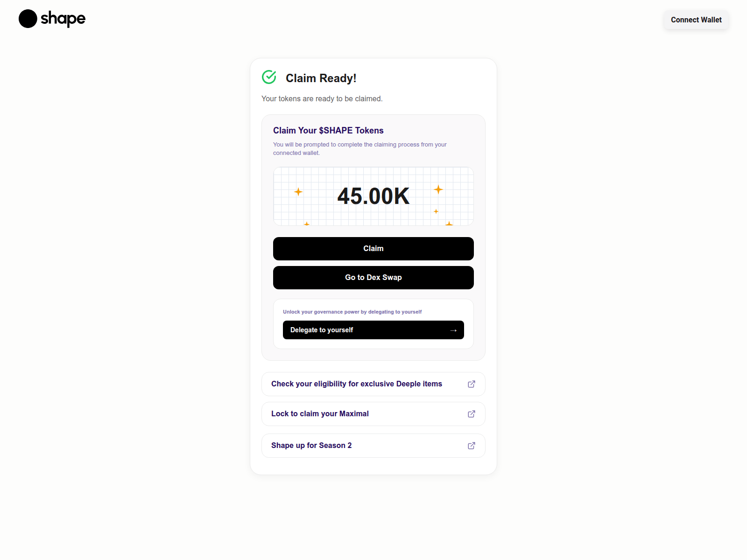Click the large orange sparkle right of 45.00K
747x560 pixels.
[x=438, y=189]
